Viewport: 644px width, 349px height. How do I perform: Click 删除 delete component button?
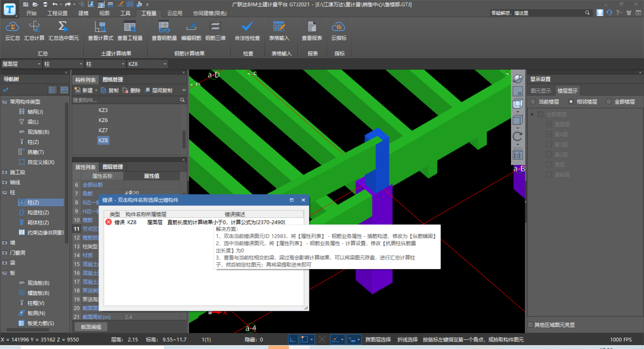(x=131, y=90)
